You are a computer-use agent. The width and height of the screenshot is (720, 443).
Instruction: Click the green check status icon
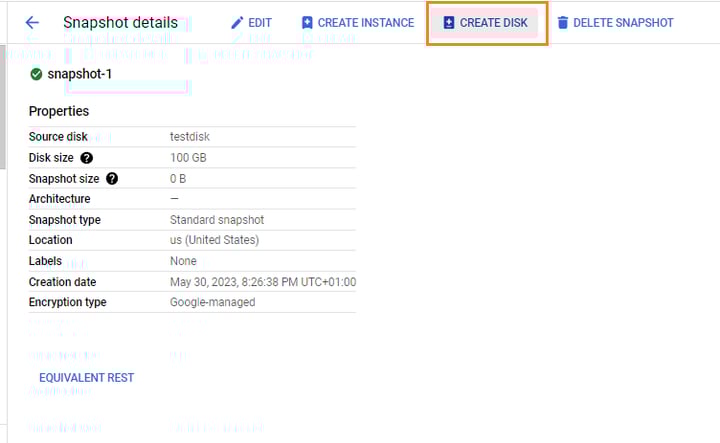click(37, 74)
